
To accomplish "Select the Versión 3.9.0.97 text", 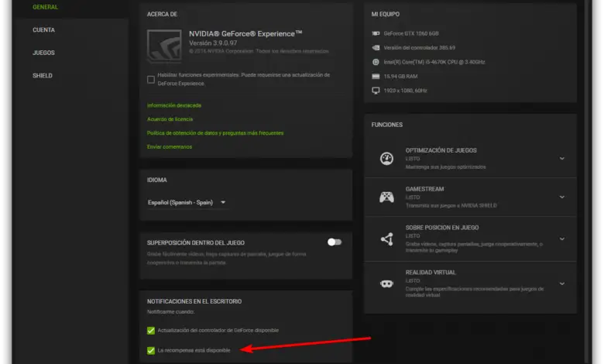I will pyautogui.click(x=213, y=43).
